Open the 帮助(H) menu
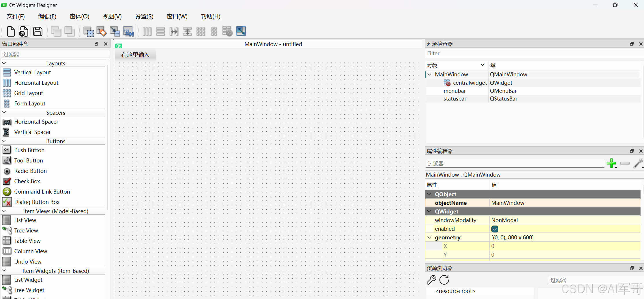 point(211,16)
